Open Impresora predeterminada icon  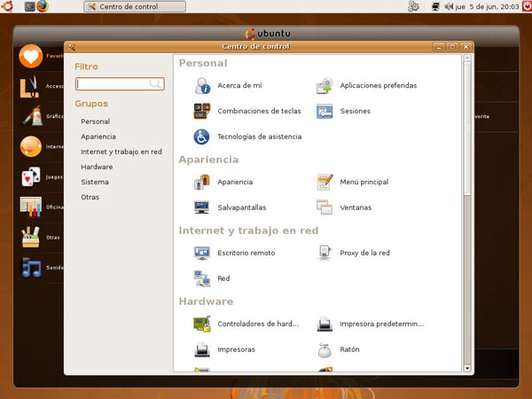[x=325, y=324]
